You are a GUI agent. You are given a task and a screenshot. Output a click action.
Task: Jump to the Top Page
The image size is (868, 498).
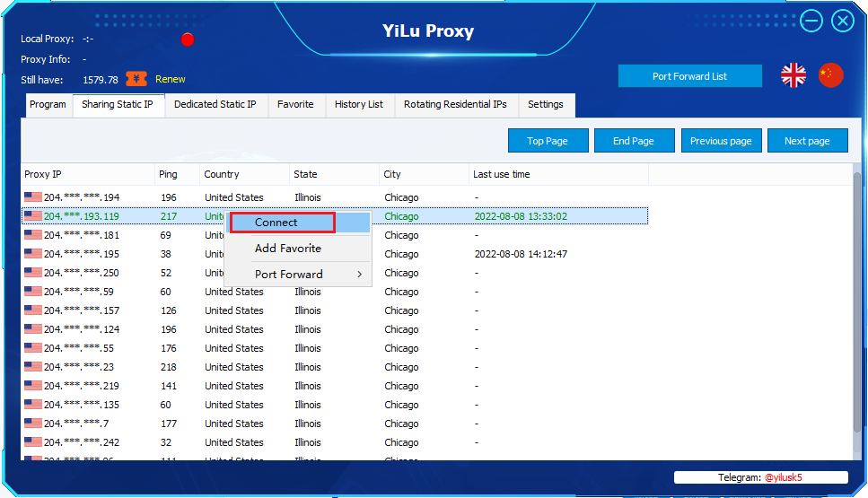(x=548, y=141)
